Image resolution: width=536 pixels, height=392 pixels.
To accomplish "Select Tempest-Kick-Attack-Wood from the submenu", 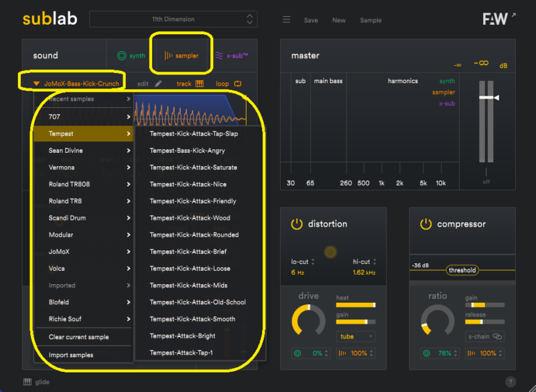I will pyautogui.click(x=190, y=218).
